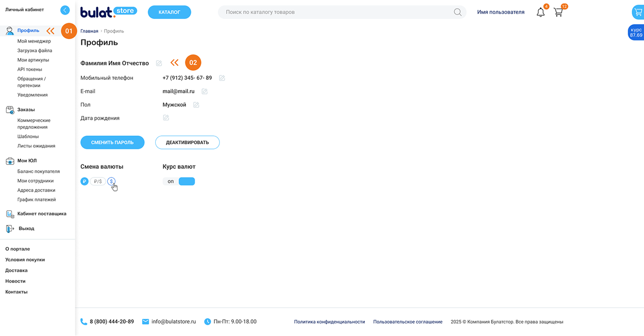Edit the date of birth field
This screenshot has height=336, width=644.
pyautogui.click(x=166, y=118)
